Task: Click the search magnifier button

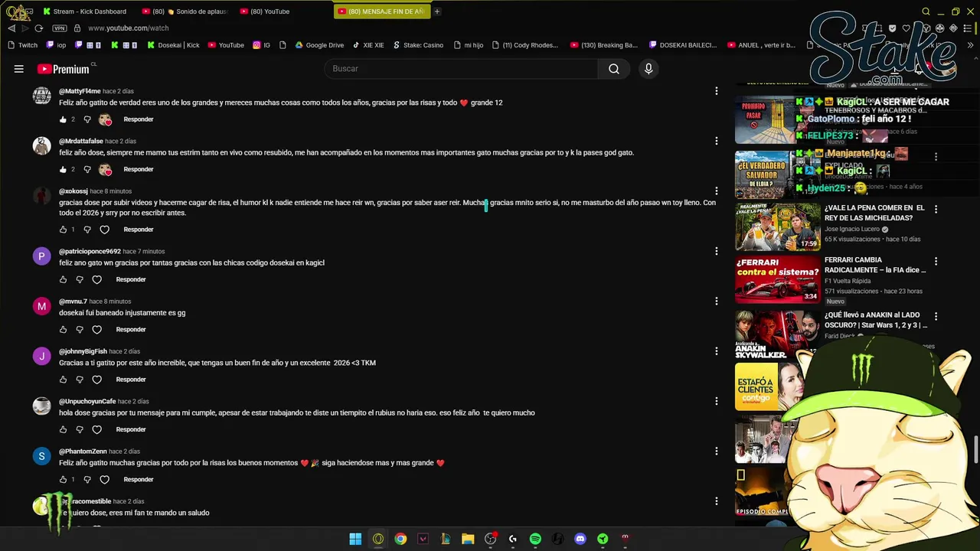Action: (x=614, y=69)
